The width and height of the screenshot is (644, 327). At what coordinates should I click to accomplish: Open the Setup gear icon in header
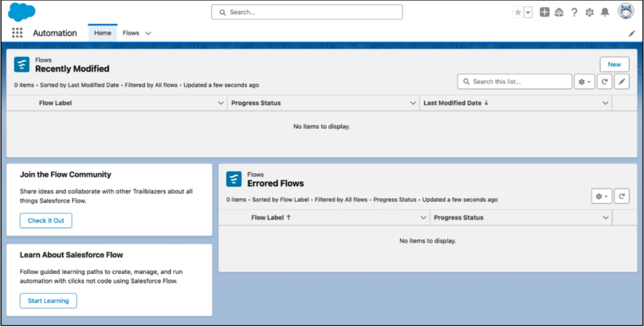[x=589, y=13]
